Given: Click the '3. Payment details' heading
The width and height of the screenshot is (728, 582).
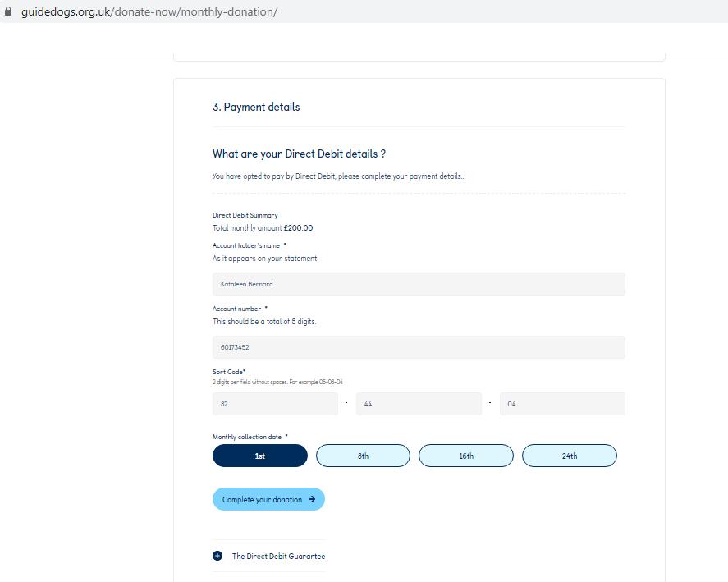Looking at the screenshot, I should 256,107.
